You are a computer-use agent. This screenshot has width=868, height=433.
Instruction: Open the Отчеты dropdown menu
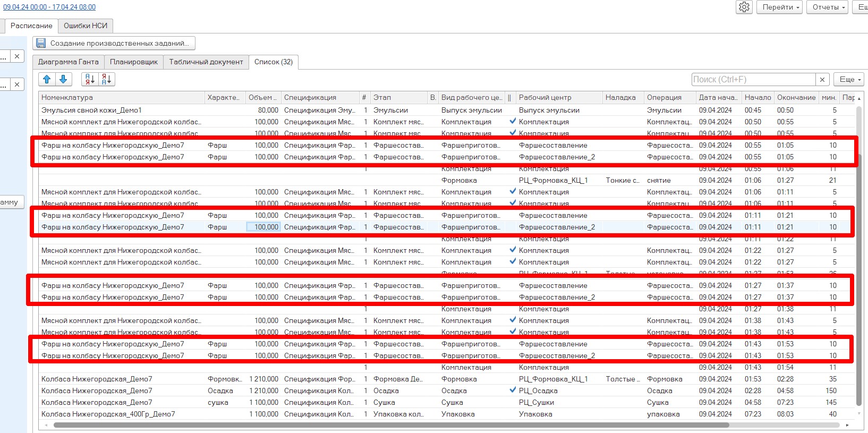tap(828, 7)
